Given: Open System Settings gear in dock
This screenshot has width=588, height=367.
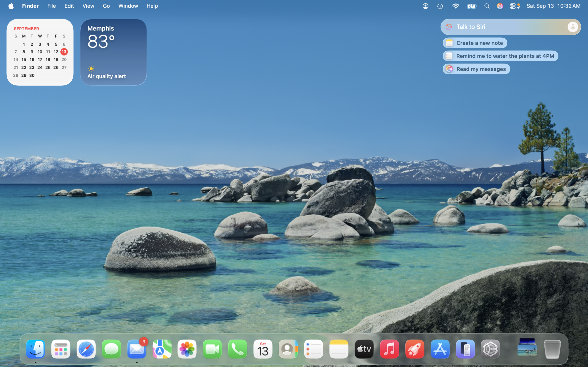Looking at the screenshot, I should point(490,349).
